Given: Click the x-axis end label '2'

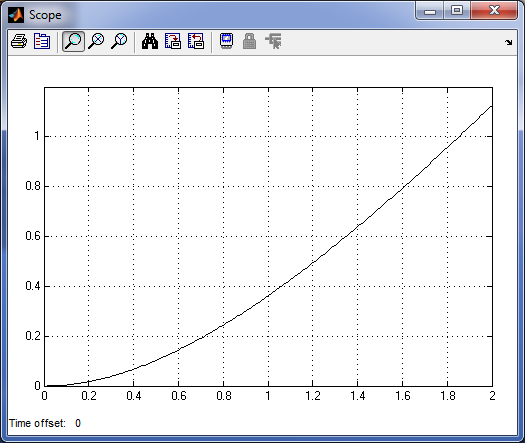Looking at the screenshot, I should coord(492,396).
